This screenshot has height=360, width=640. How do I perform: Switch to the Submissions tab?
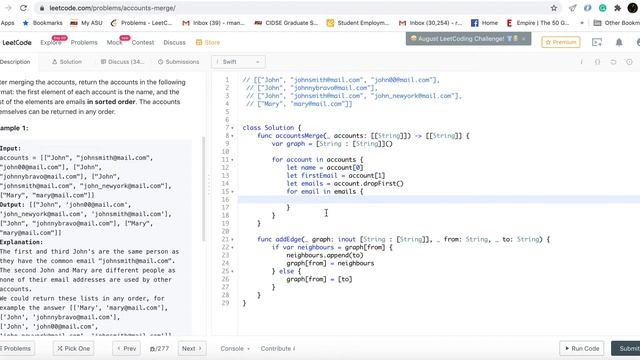click(x=178, y=62)
